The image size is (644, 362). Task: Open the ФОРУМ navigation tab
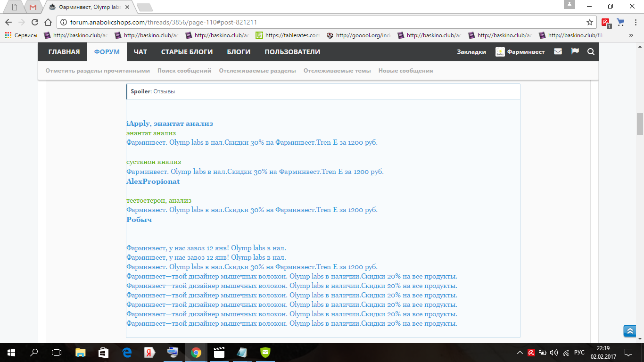tap(107, 52)
